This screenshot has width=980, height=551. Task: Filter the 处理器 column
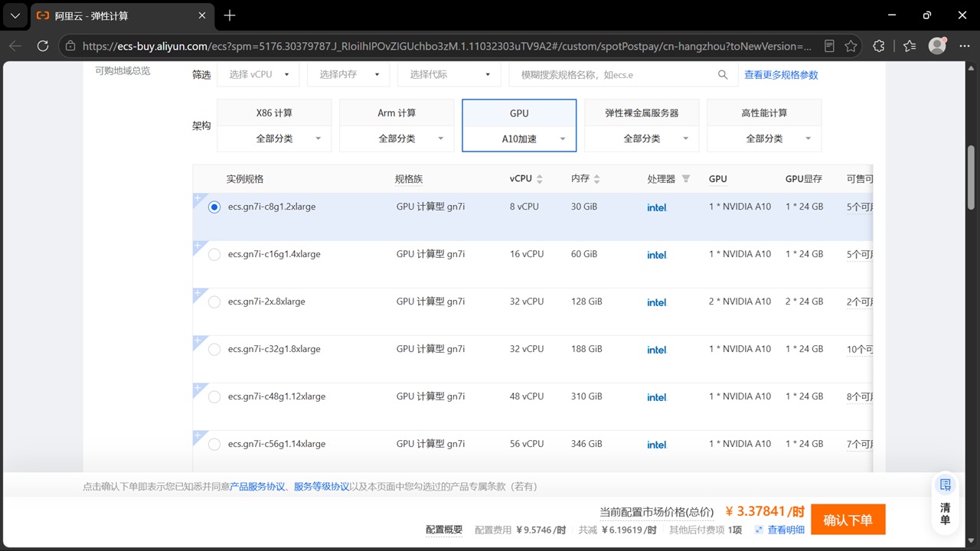coord(686,179)
